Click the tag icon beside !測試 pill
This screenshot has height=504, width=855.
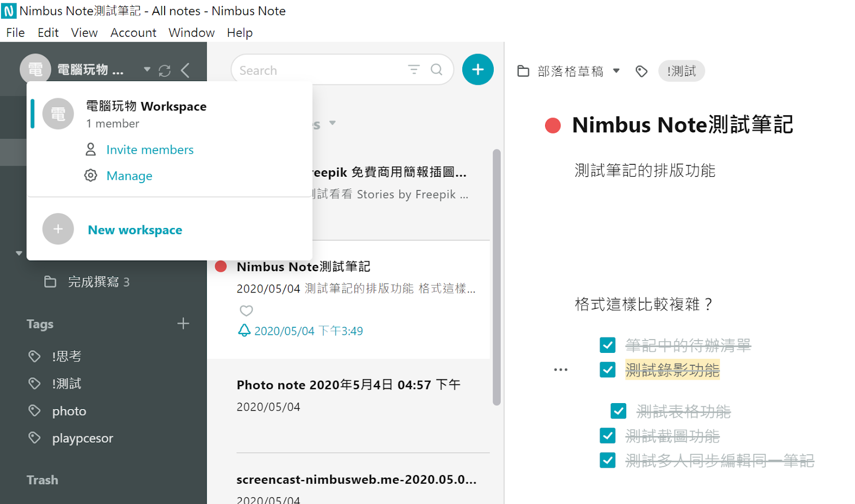coord(641,70)
